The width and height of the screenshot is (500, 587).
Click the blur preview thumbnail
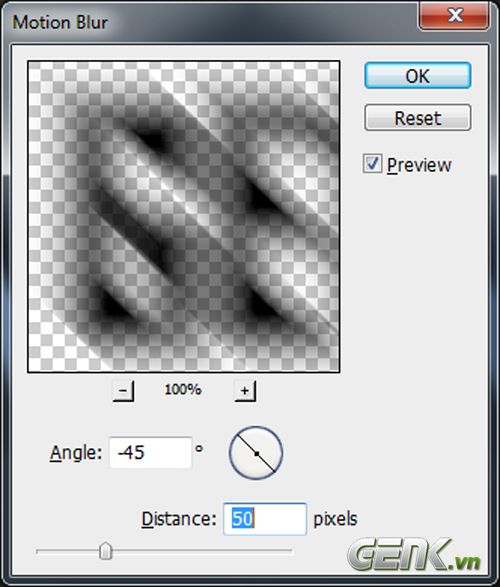pyautogui.click(x=184, y=217)
